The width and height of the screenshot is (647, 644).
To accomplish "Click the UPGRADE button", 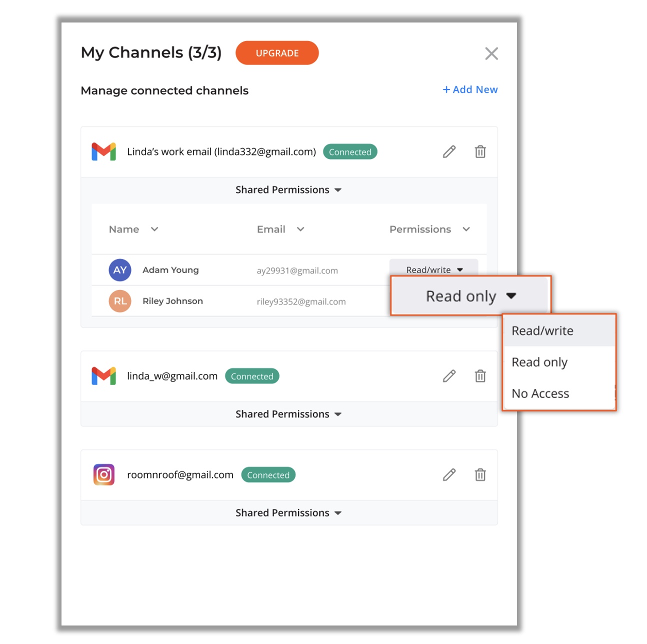I will [277, 53].
